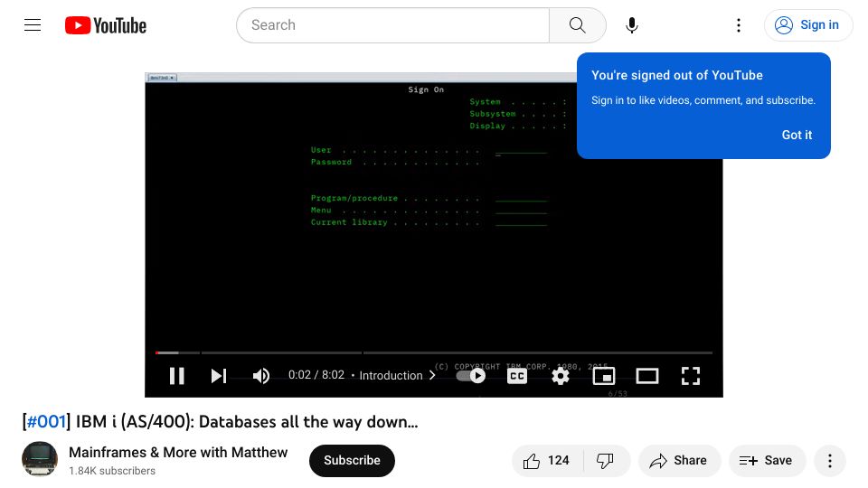Enable miniplayer mode
The height and width of the screenshot is (488, 868).
click(604, 376)
